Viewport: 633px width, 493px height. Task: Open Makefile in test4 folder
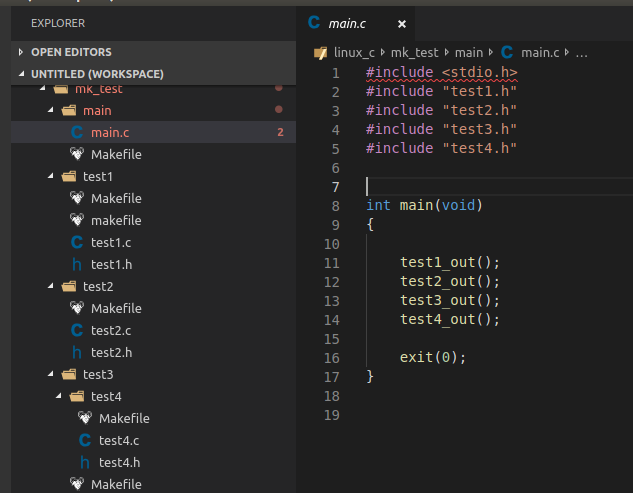(x=153, y=418)
